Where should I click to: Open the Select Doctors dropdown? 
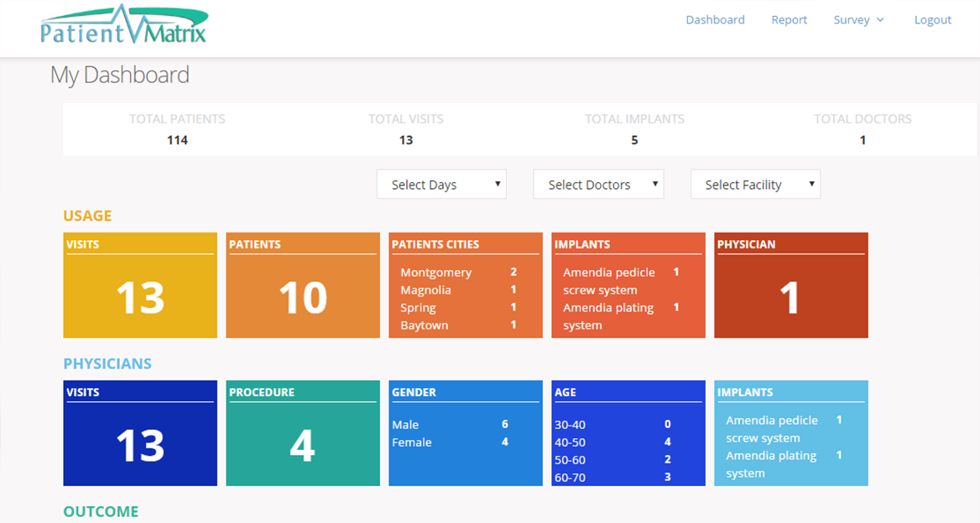(x=598, y=185)
